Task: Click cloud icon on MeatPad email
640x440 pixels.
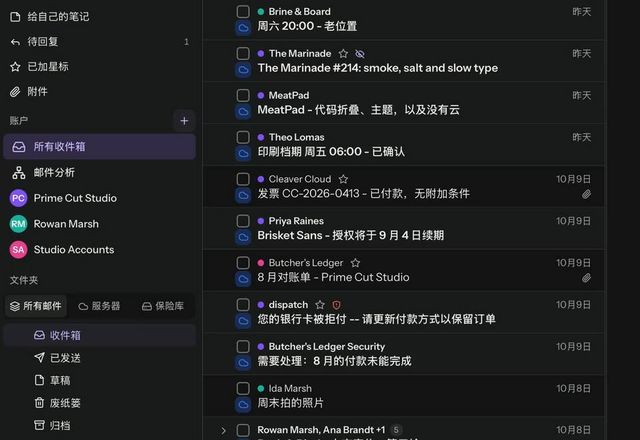Action: pos(243,112)
